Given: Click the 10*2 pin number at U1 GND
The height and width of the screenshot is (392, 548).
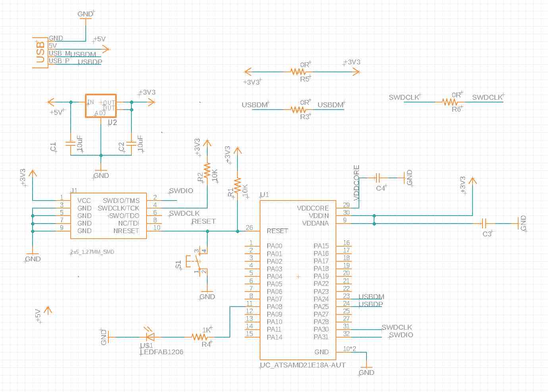Looking at the screenshot, I should tap(349, 349).
